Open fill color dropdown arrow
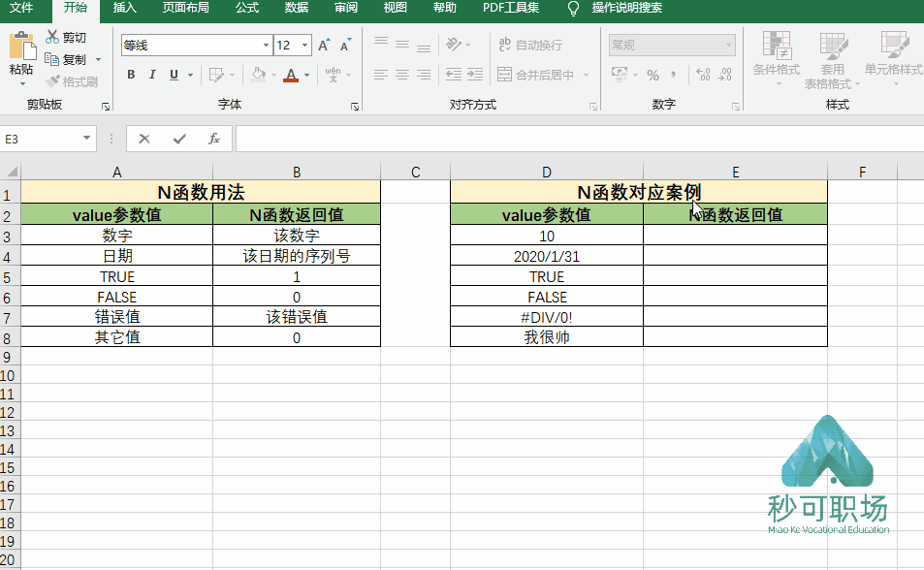 pos(273,75)
